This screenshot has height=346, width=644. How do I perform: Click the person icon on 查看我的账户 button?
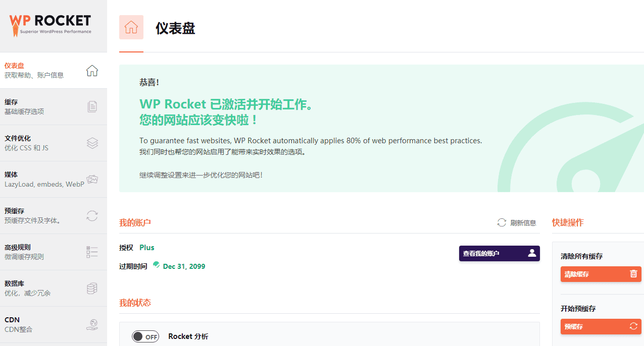click(x=531, y=253)
